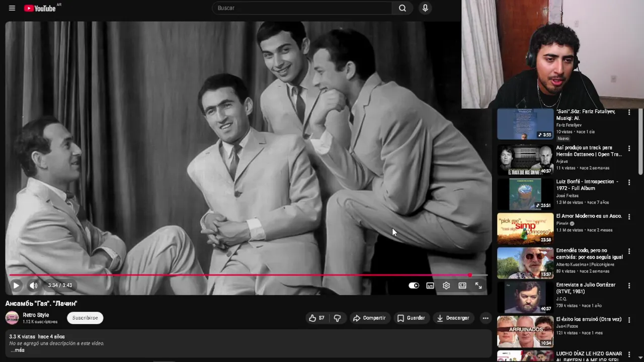Open the Retro Style channel name link
This screenshot has width=644, height=362.
36,315
